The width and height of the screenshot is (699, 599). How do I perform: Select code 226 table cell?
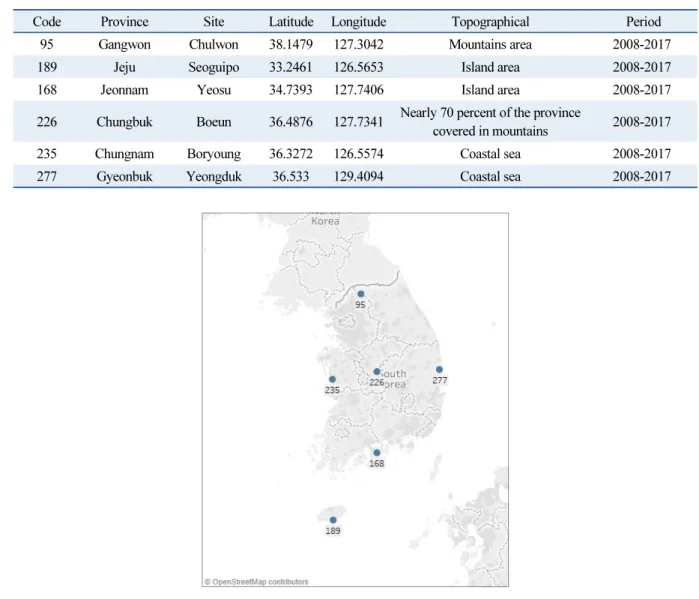coord(47,122)
